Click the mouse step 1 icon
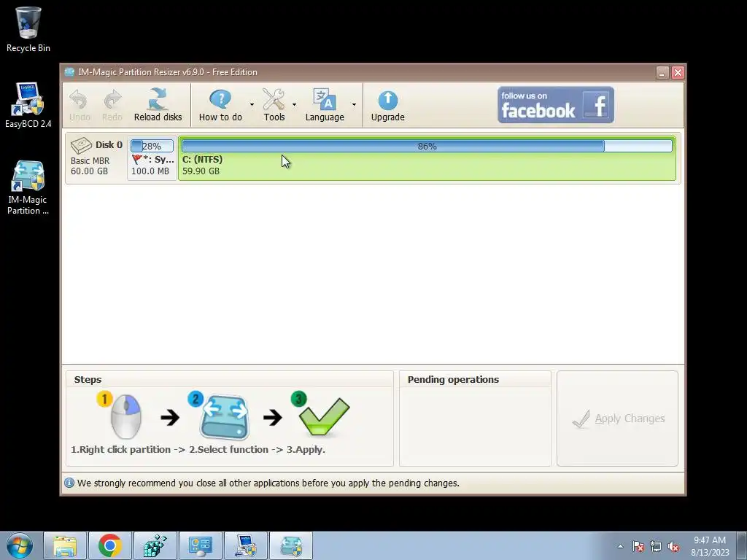 click(x=125, y=416)
